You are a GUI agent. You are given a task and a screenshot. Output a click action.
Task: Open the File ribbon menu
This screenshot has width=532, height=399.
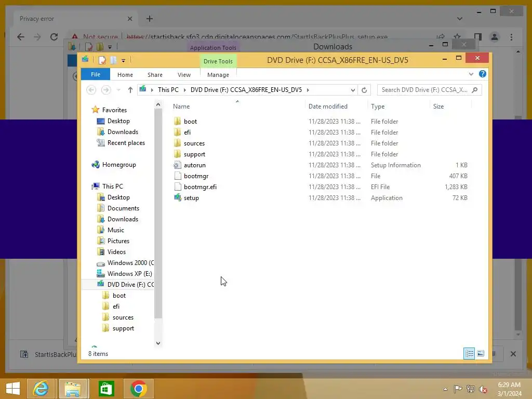96,74
